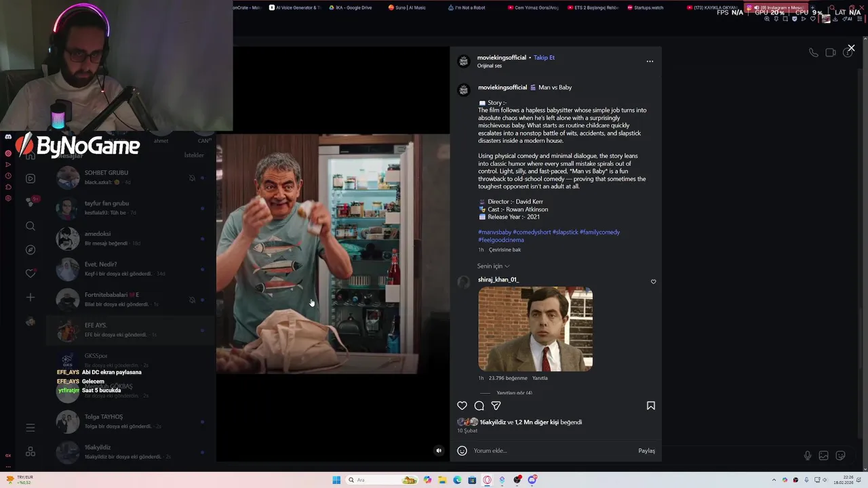Click Create plus icon in sidebar
The height and width of the screenshot is (488, 868).
(x=31, y=298)
